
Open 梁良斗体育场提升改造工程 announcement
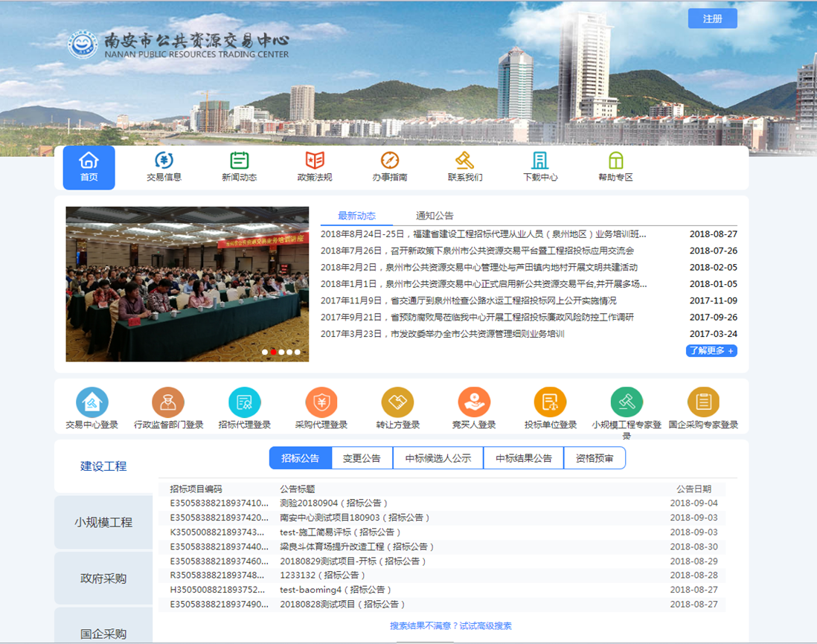[357, 547]
